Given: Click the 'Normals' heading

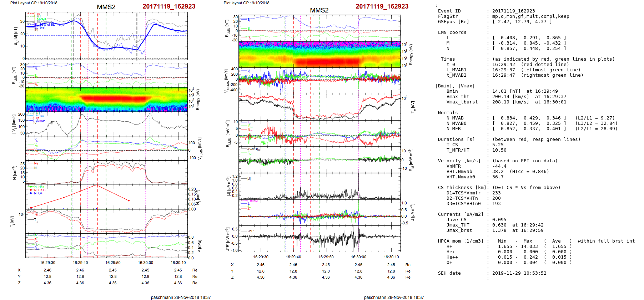Looking at the screenshot, I should click(448, 113).
